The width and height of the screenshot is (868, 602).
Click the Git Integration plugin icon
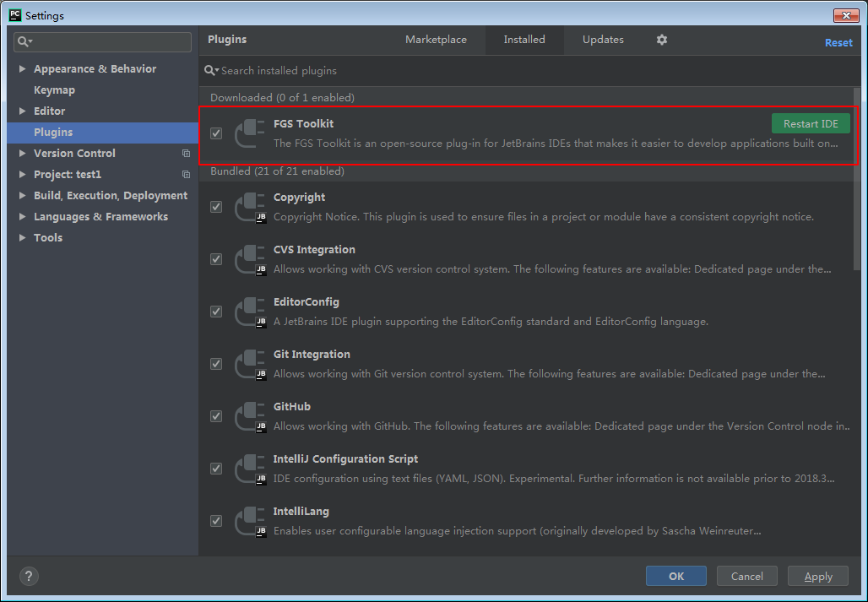point(249,364)
